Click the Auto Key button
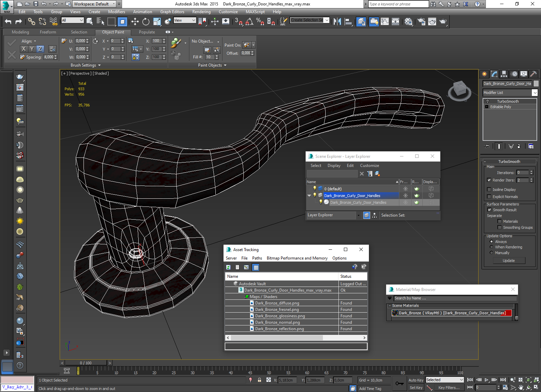Viewport: 541px width, 392px height. point(416,380)
